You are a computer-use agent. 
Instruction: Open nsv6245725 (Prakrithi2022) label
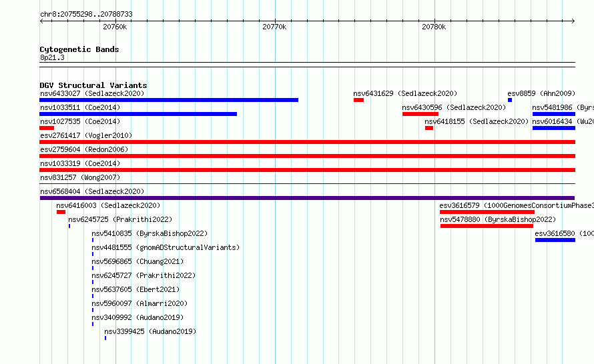(120, 219)
